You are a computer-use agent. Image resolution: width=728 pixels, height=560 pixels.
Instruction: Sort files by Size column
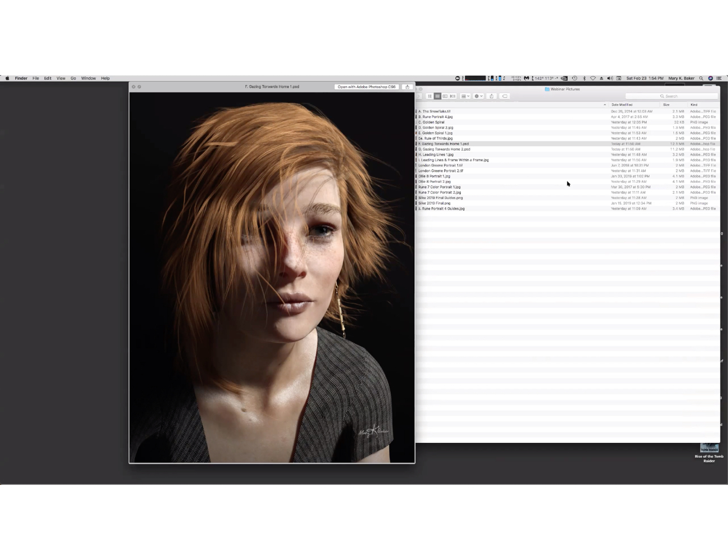[666, 105]
